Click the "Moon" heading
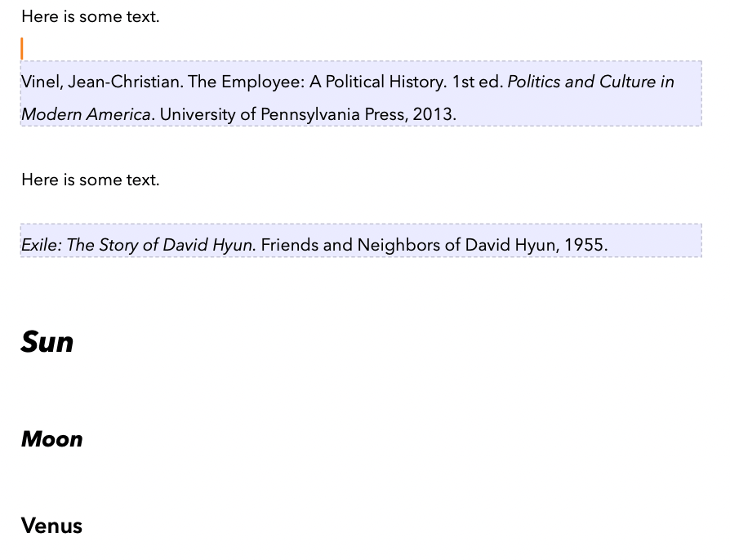 tap(52, 439)
